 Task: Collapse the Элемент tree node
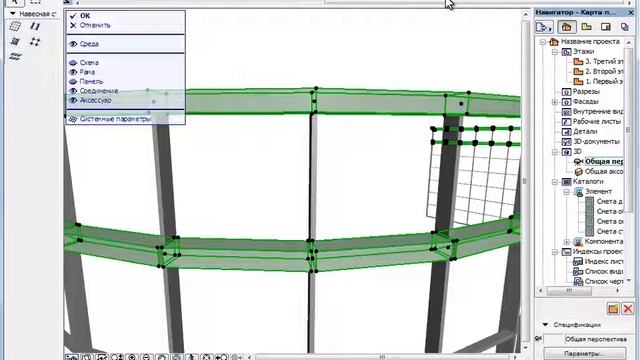click(x=567, y=192)
